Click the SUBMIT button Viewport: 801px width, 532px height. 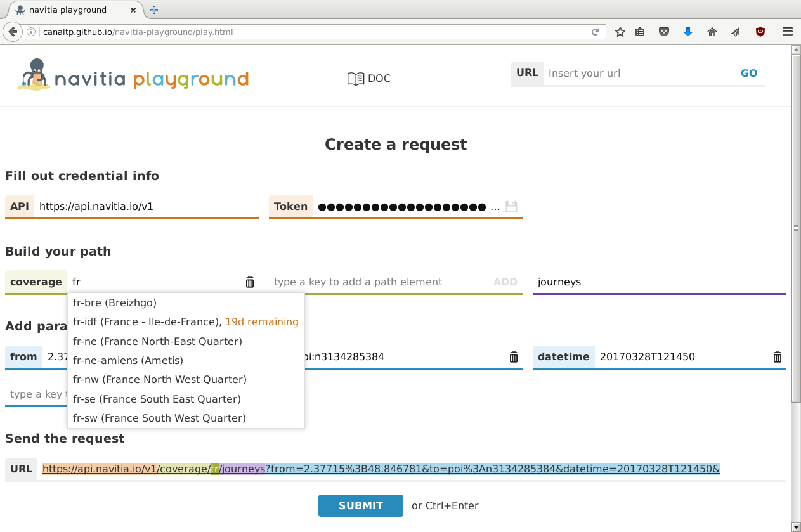click(x=361, y=506)
